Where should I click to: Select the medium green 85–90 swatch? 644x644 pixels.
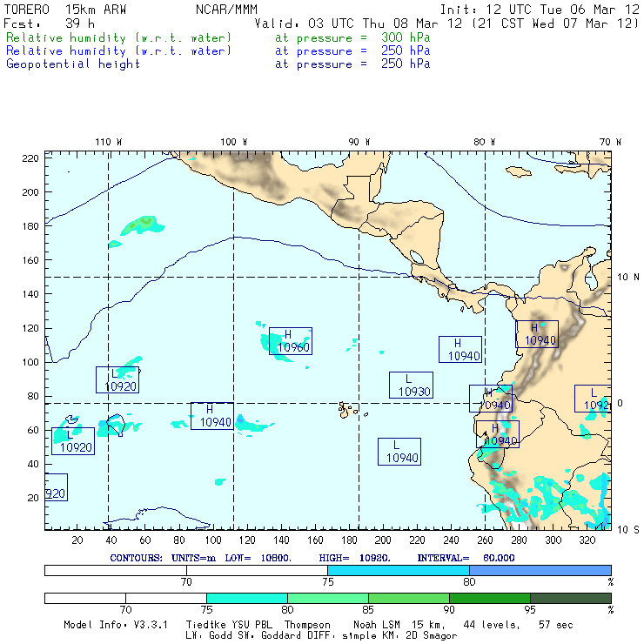click(x=409, y=598)
